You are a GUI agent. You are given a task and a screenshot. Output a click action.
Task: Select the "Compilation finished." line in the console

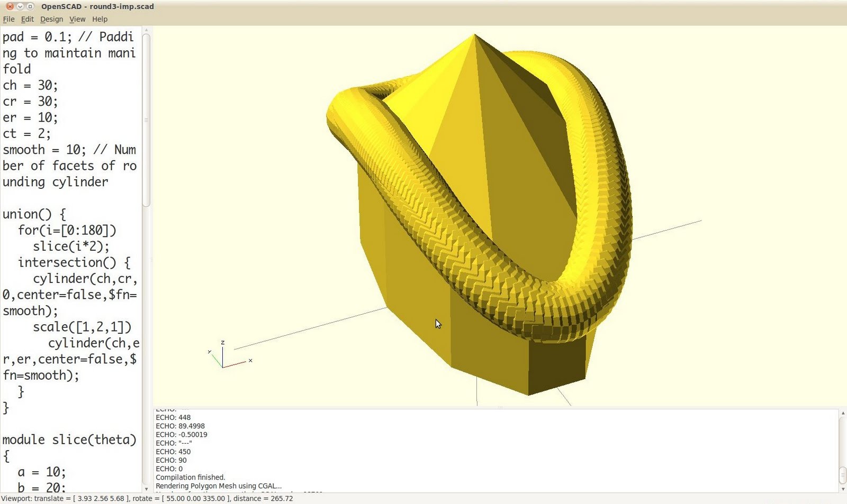point(191,477)
